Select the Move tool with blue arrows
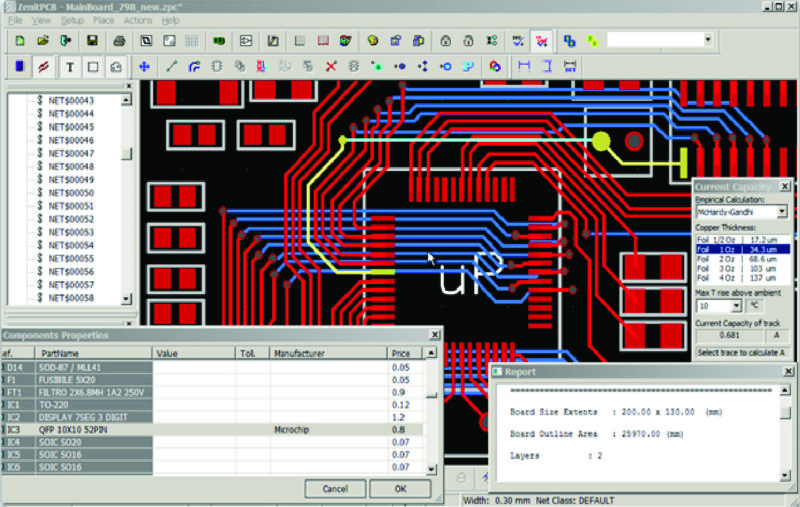 click(x=144, y=67)
